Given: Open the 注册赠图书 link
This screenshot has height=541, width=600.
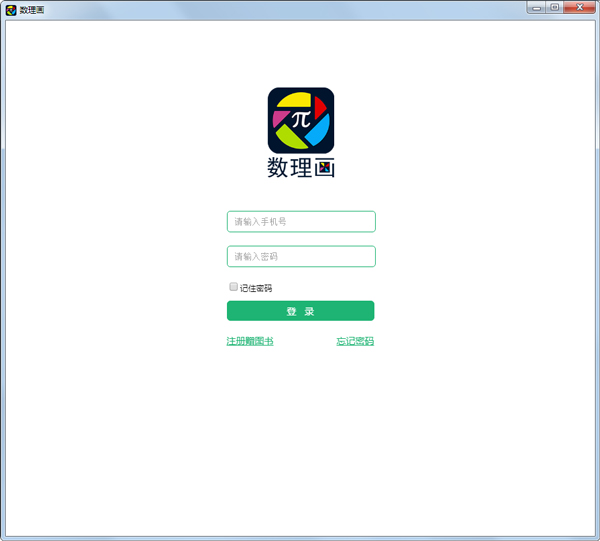Looking at the screenshot, I should tap(250, 341).
